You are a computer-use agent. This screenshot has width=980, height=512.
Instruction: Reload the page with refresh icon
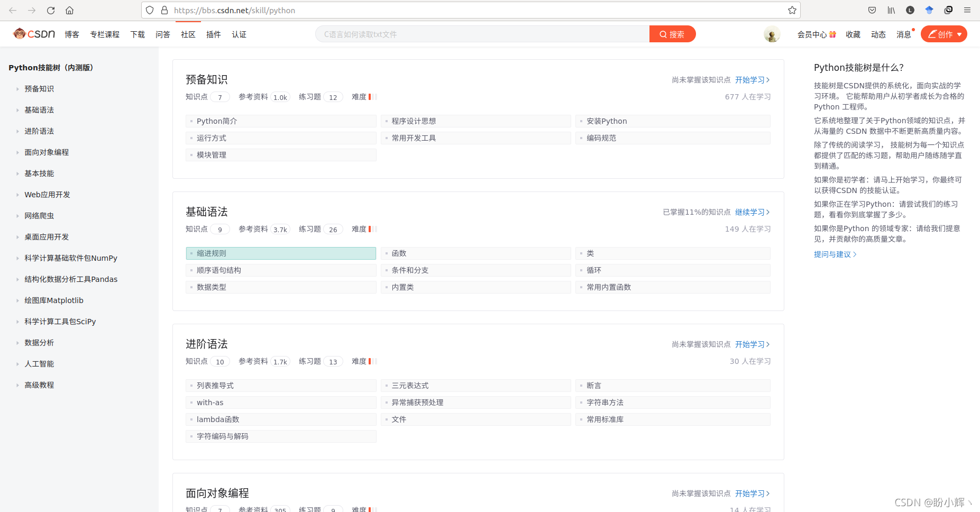point(51,10)
